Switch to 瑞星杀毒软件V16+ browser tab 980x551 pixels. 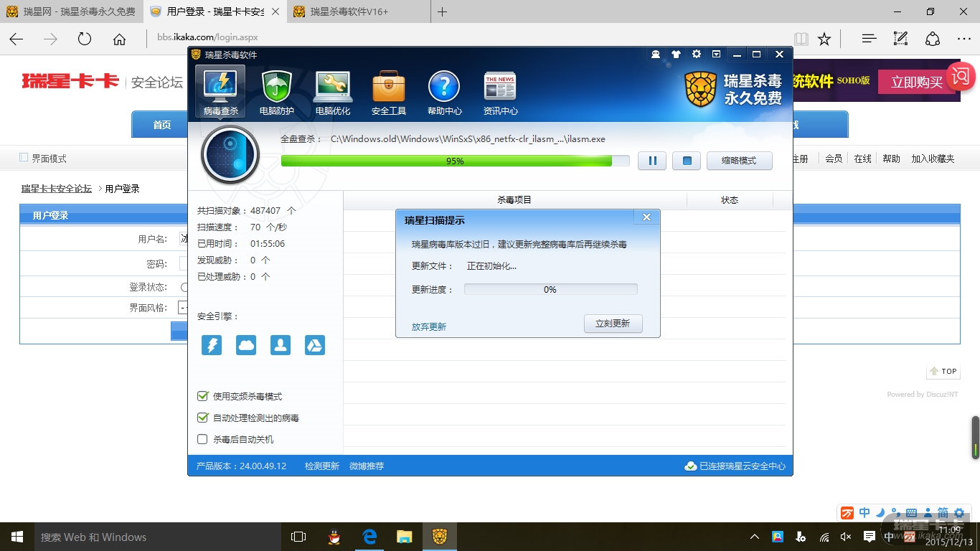click(358, 11)
